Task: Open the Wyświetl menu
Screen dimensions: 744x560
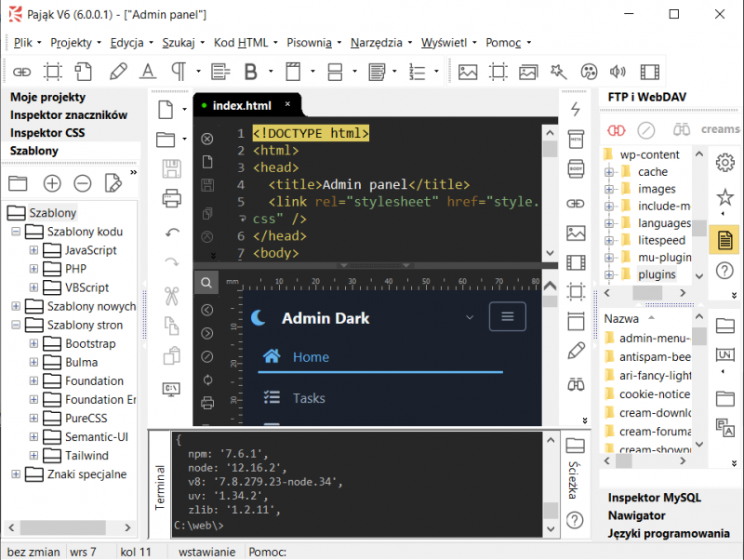Action: [x=448, y=43]
